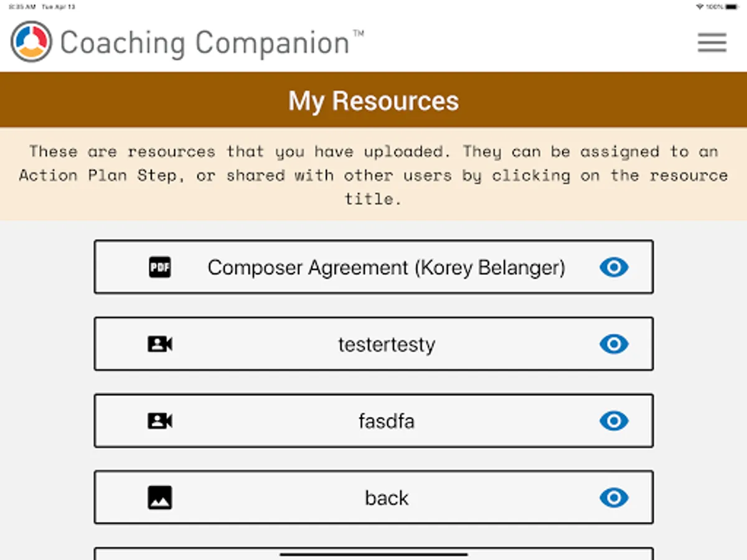Toggle the eye icon for back
The width and height of the screenshot is (747, 560).
click(x=614, y=498)
